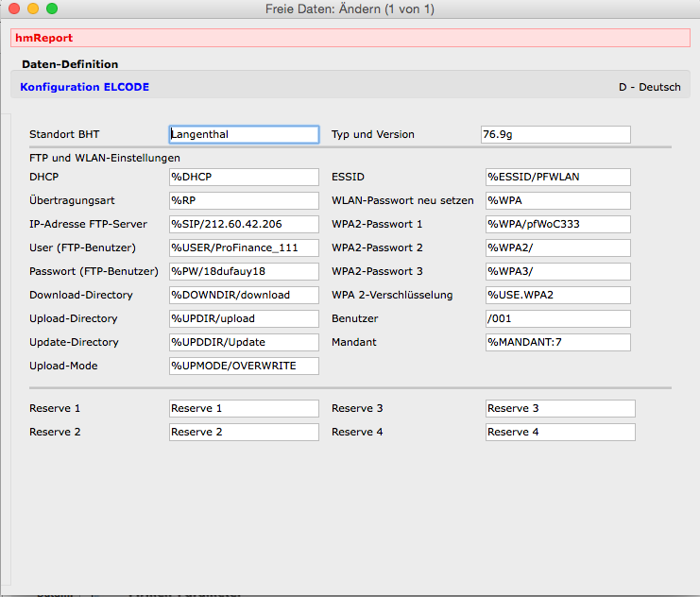Focus the User (FTP-Benutzer) field
The image size is (700, 597).
(x=244, y=247)
